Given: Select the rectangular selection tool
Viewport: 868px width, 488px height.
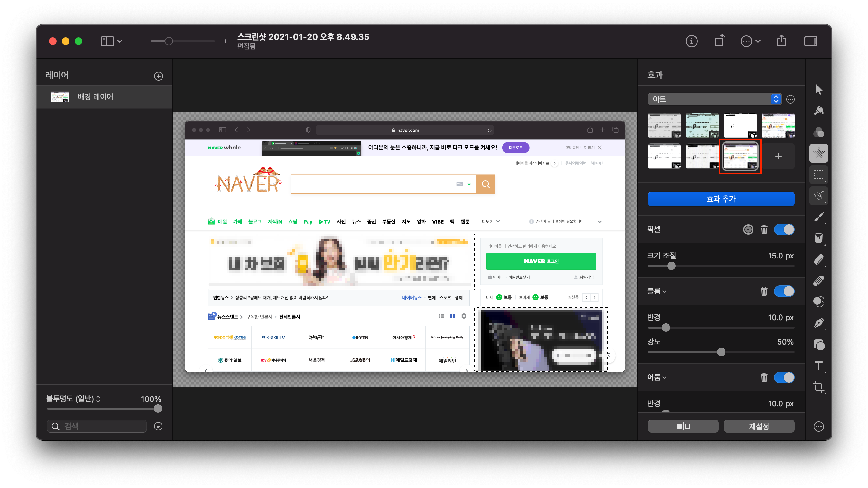Looking at the screenshot, I should click(x=818, y=175).
